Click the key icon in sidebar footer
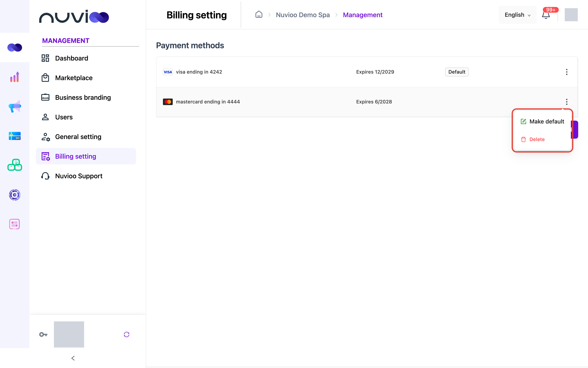This screenshot has width=588, height=368. tap(43, 334)
